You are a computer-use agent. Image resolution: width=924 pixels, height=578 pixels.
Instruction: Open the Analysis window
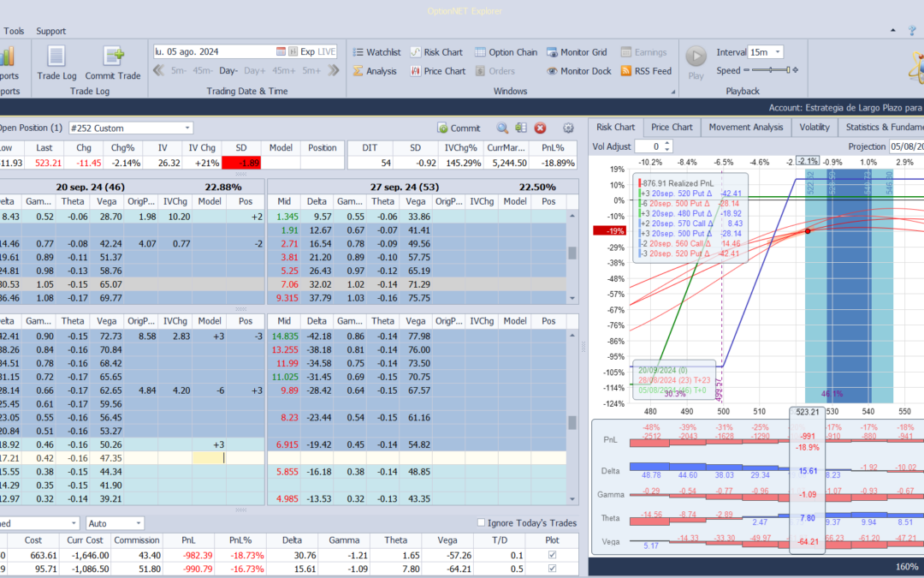pos(375,71)
